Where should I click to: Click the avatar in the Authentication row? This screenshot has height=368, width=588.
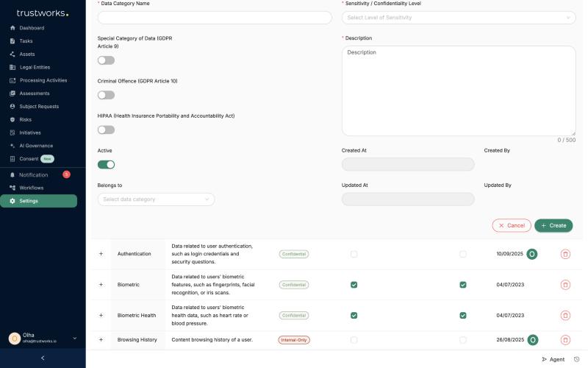point(531,254)
